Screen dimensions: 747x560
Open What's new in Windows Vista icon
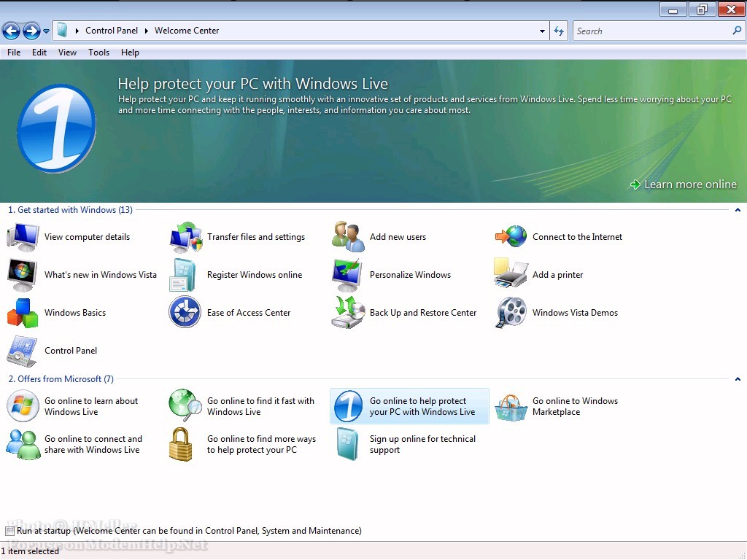click(x=23, y=275)
